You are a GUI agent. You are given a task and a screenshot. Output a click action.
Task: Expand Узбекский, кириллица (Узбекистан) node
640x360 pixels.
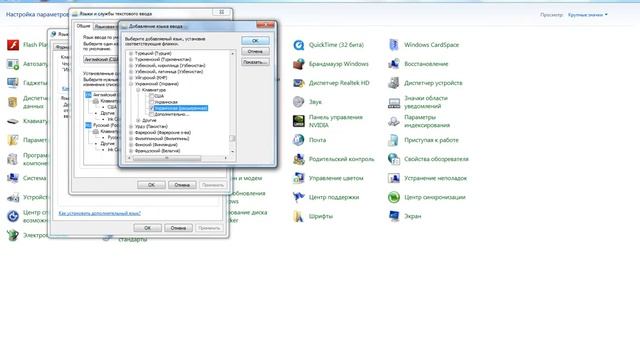pyautogui.click(x=131, y=65)
